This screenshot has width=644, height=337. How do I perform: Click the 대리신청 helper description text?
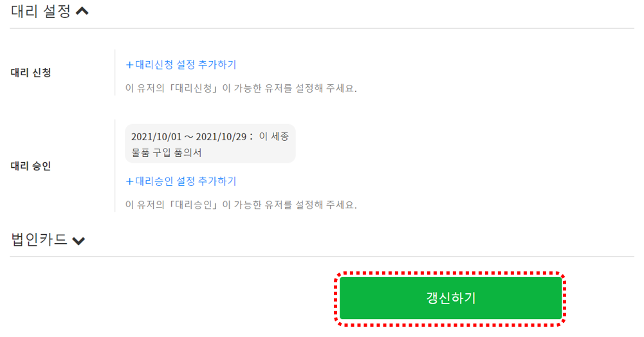[241, 87]
